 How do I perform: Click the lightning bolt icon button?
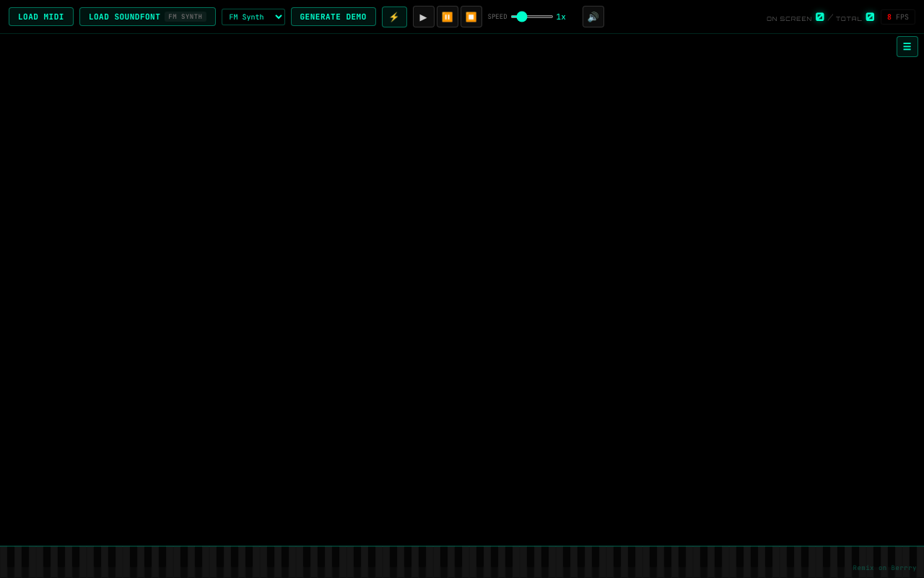394,17
